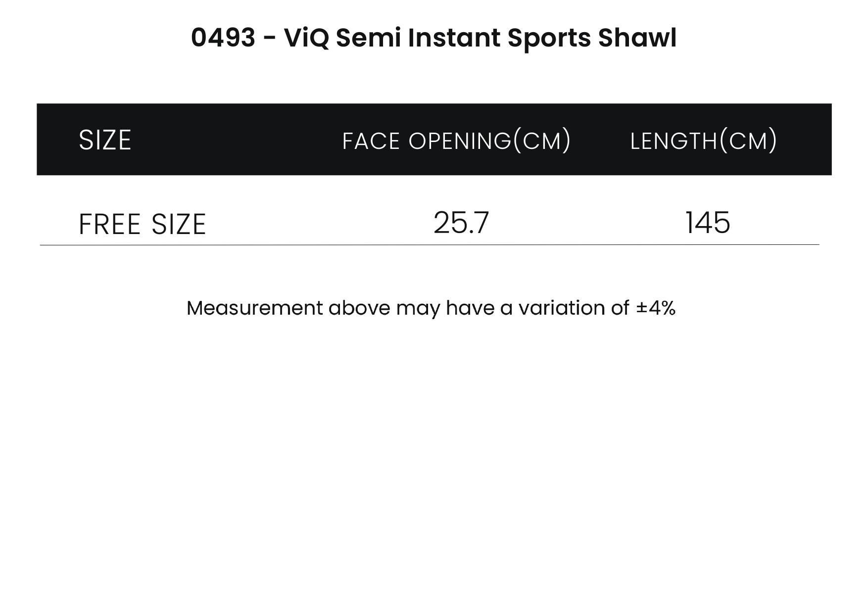Click the word Shawl in the heading
Image resolution: width=868 pixels, height=614 pixels.
pos(637,38)
